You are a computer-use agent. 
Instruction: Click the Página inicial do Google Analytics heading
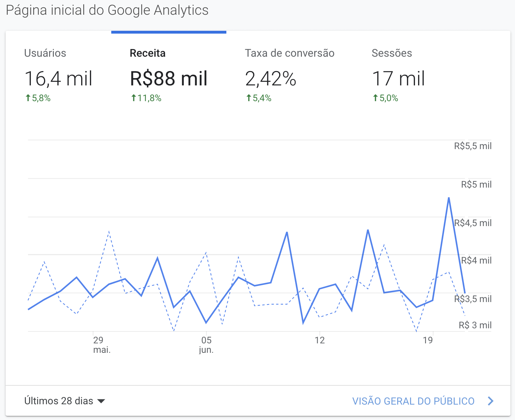click(107, 10)
